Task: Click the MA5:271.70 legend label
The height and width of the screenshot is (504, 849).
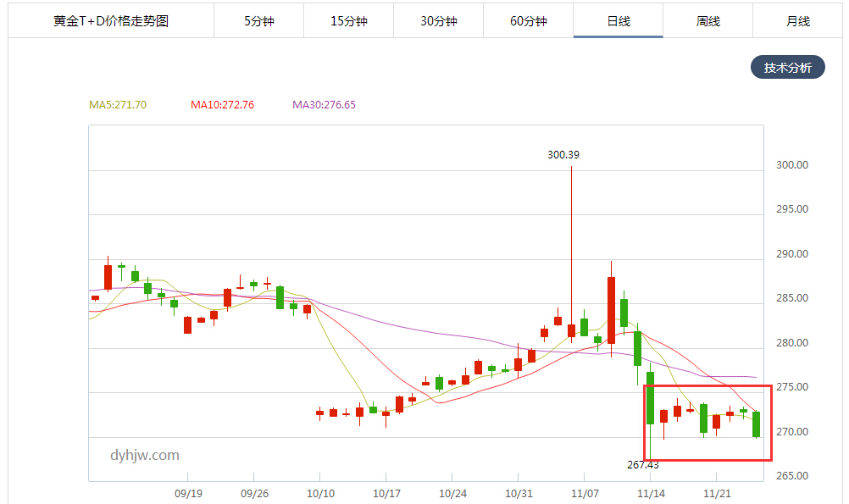Action: 118,104
